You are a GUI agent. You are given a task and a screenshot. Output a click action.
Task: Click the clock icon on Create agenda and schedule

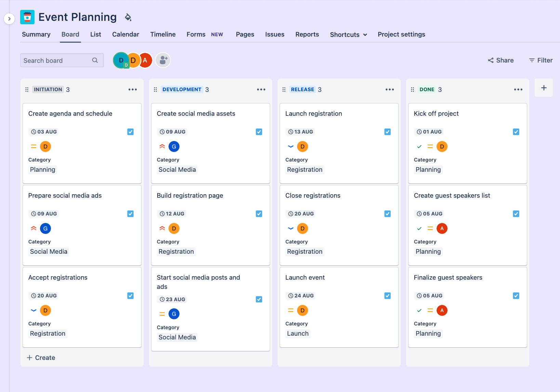point(33,131)
